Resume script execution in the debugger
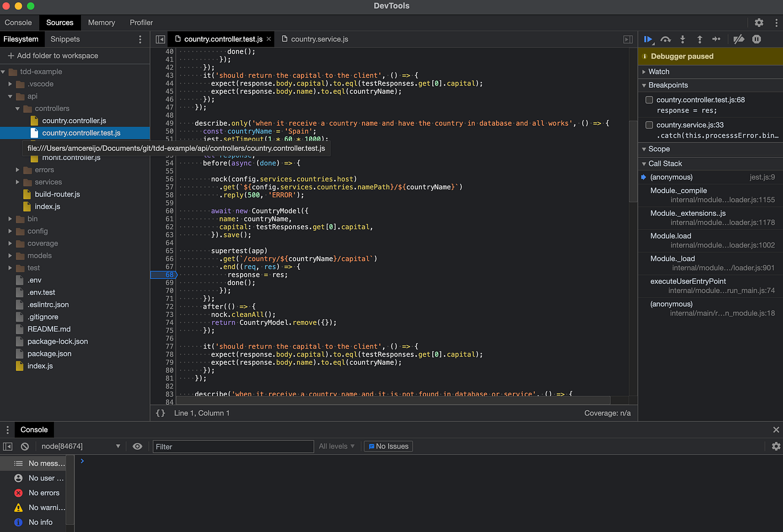This screenshot has height=532, width=783. (x=648, y=39)
